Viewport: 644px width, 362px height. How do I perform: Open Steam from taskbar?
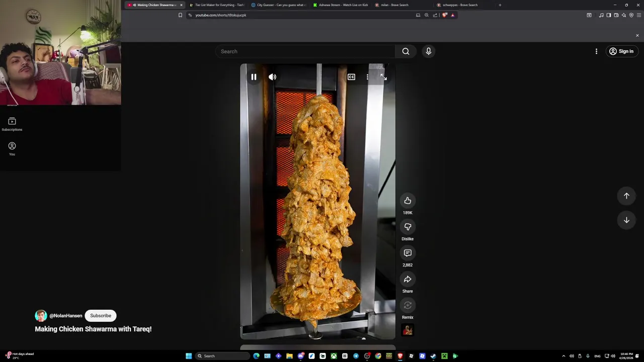pyautogui.click(x=433, y=356)
